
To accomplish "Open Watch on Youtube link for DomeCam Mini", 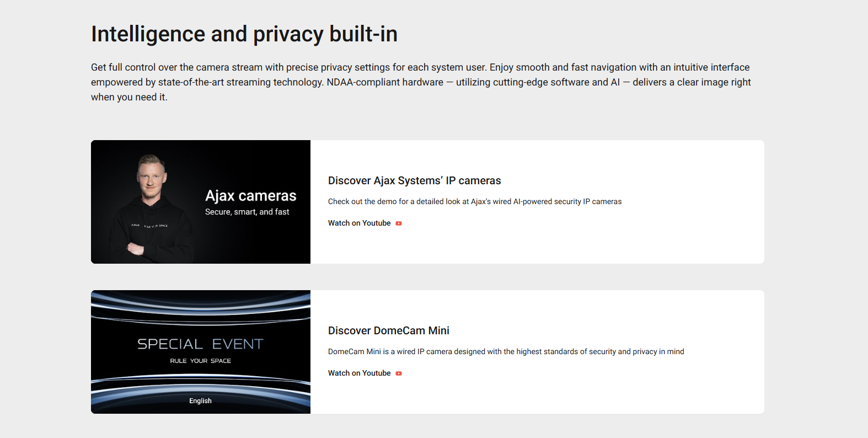I will [x=360, y=373].
